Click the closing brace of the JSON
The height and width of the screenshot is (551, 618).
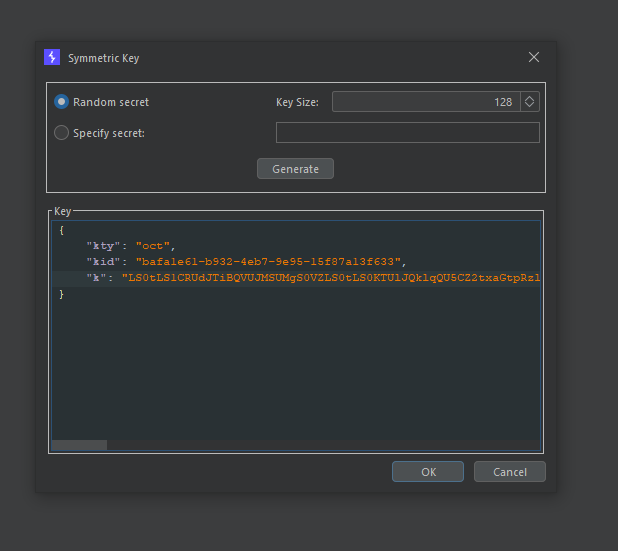61,294
